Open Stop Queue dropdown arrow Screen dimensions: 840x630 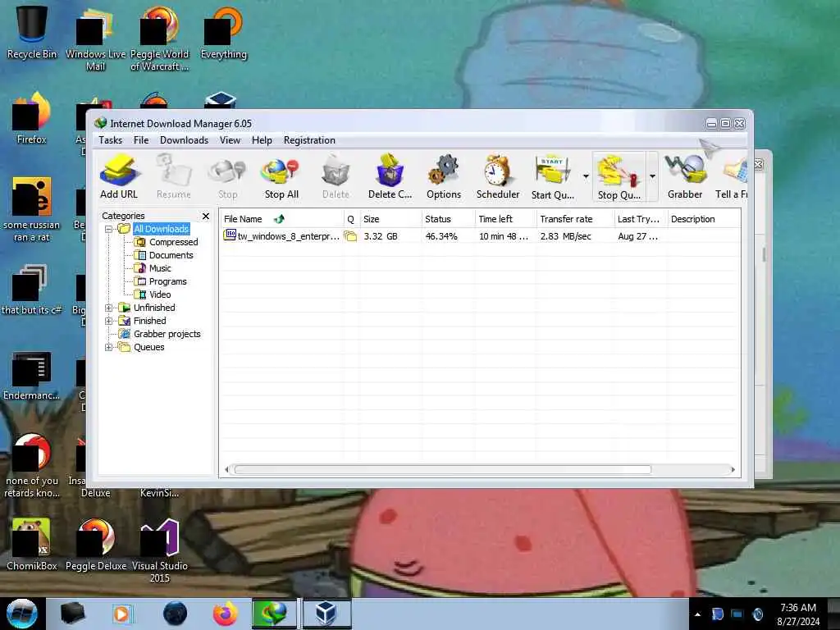652,176
